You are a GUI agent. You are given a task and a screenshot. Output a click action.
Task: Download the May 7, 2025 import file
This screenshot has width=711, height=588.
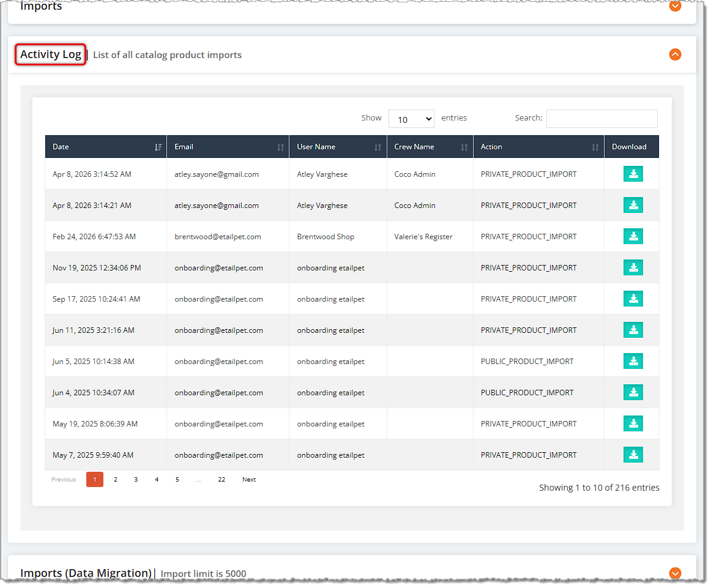(633, 455)
